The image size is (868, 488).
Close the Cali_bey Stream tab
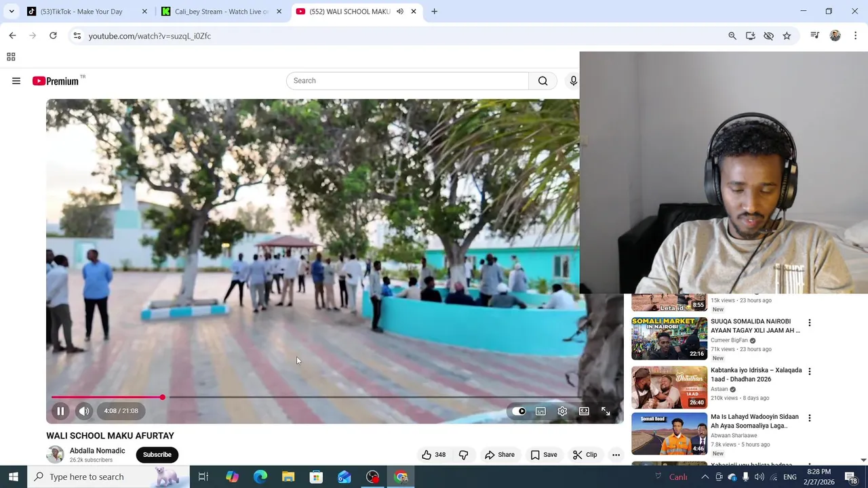(x=279, y=12)
